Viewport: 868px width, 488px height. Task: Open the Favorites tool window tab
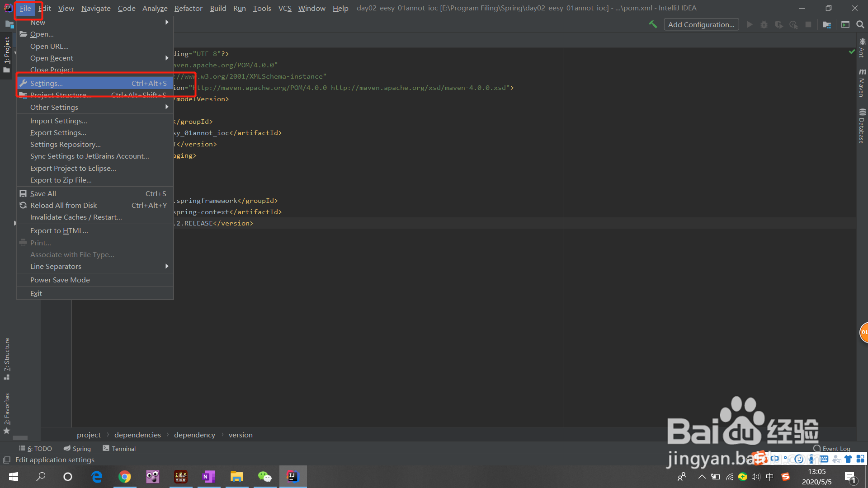(6, 413)
